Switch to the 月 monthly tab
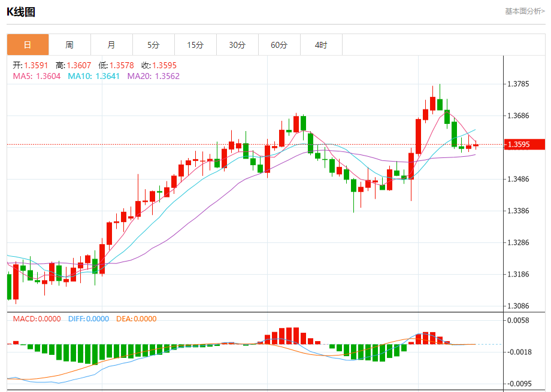551x392 pixels. [111, 45]
